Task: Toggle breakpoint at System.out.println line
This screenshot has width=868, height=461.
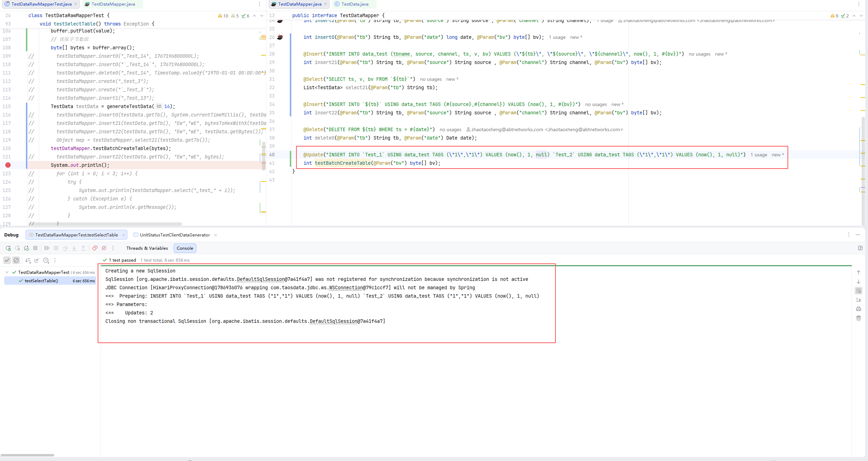Action: pyautogui.click(x=8, y=165)
